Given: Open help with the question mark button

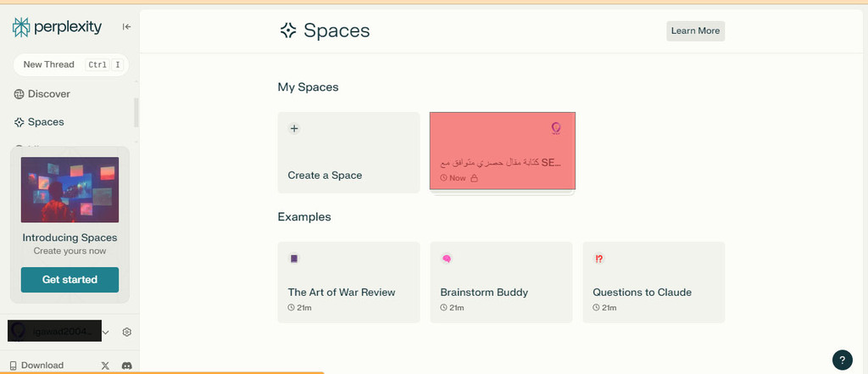Looking at the screenshot, I should pyautogui.click(x=842, y=360).
